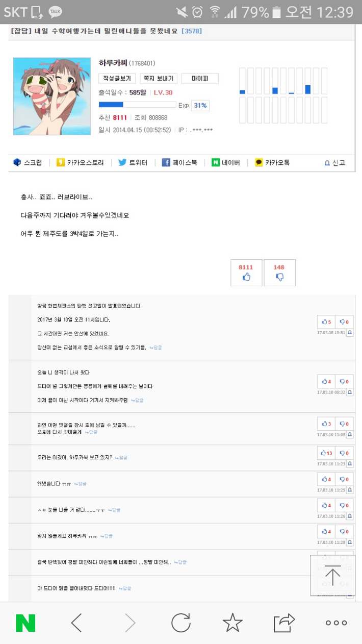This screenshot has width=362, height=644.
Task: Tap the 하루카씨 profile avatar image
Action: click(52, 96)
